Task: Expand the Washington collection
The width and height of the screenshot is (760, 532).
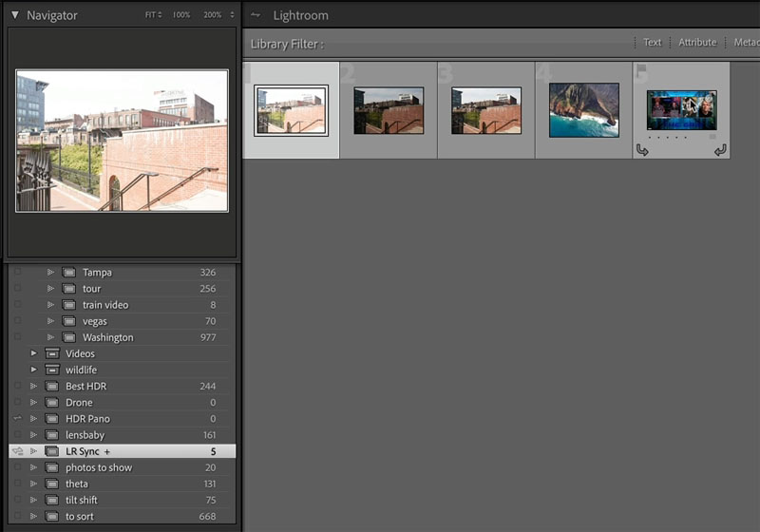Action: click(50, 336)
